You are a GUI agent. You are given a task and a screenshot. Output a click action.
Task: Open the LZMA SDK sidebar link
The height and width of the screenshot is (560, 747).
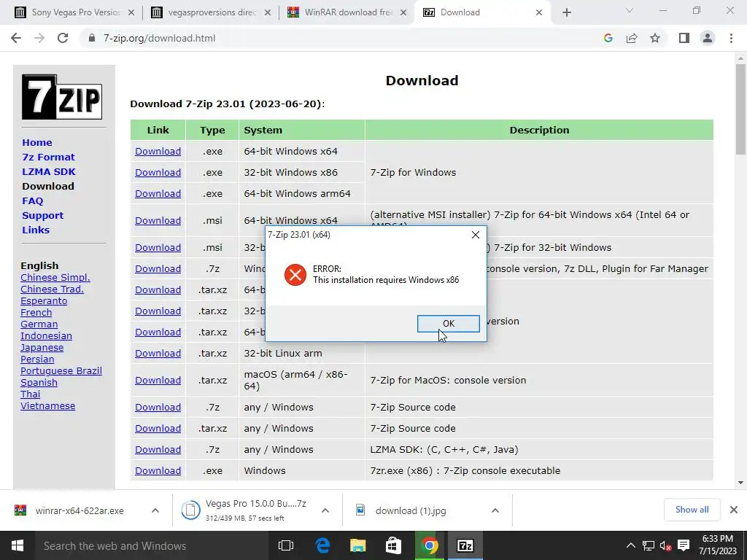pos(49,171)
